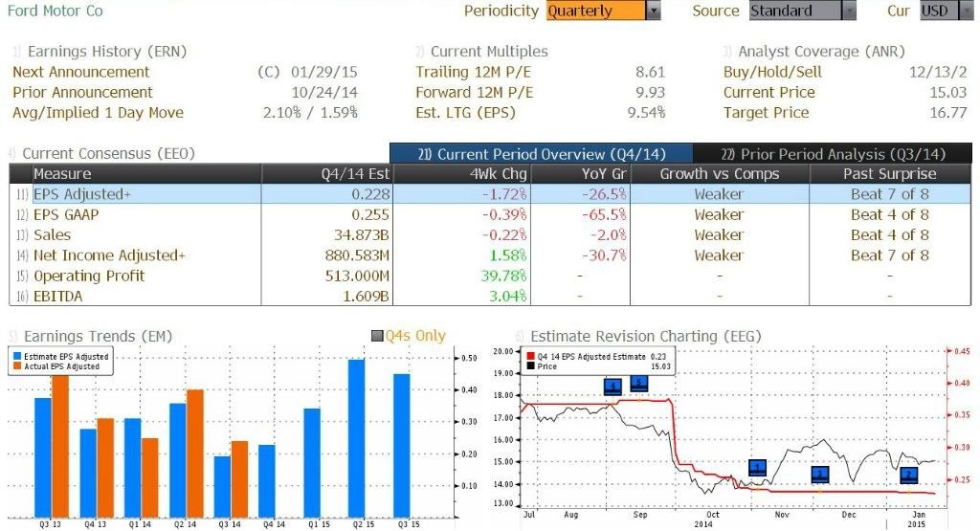The image size is (980, 531).
Task: Click the orange Actual EPS Adjusted legend swatch
Action: click(x=17, y=366)
